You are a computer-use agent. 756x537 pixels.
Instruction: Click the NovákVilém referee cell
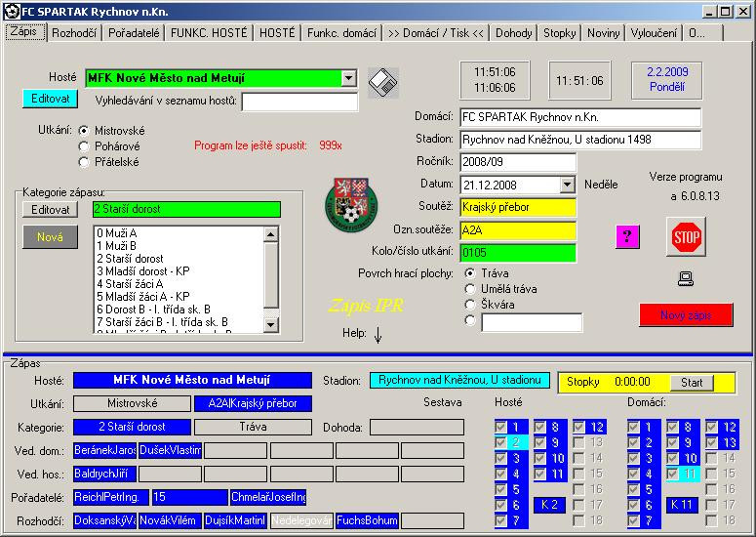click(170, 521)
